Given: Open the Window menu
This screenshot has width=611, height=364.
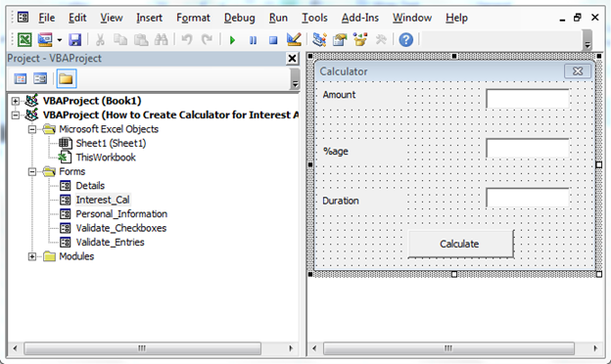Looking at the screenshot, I should [x=412, y=18].
